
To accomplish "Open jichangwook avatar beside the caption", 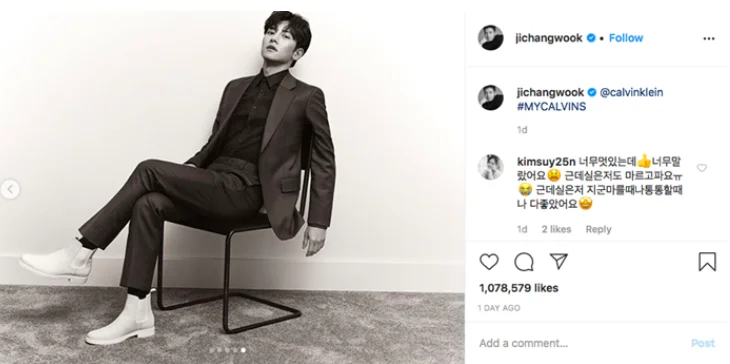I will coord(491,98).
